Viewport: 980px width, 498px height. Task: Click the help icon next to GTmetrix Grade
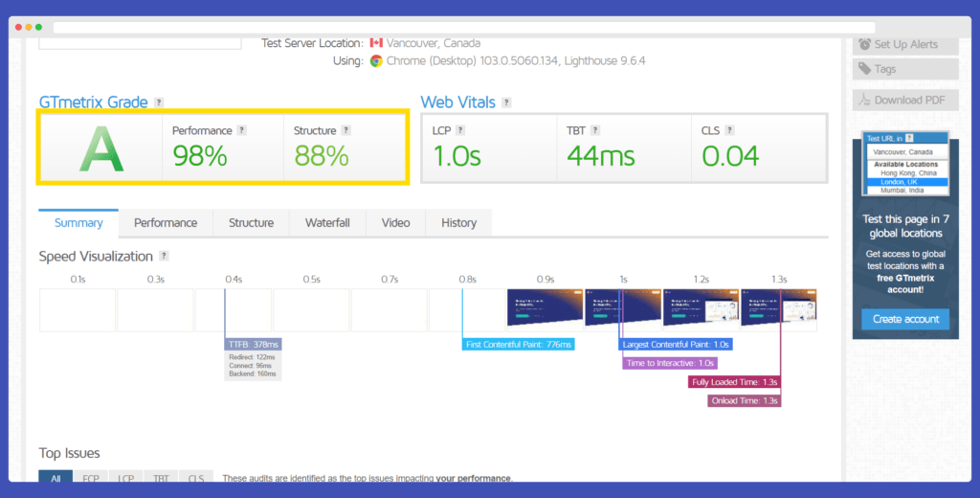159,102
